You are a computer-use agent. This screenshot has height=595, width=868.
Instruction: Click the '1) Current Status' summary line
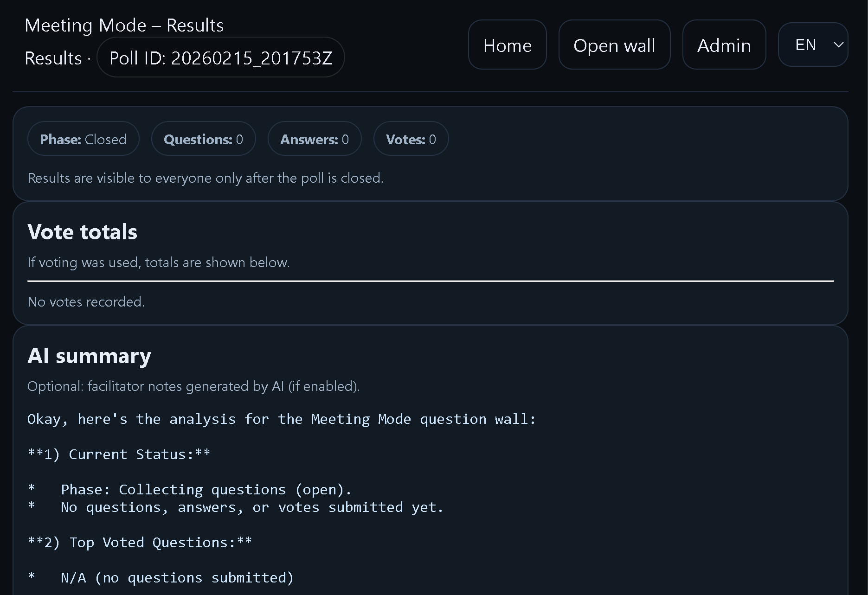tap(119, 454)
